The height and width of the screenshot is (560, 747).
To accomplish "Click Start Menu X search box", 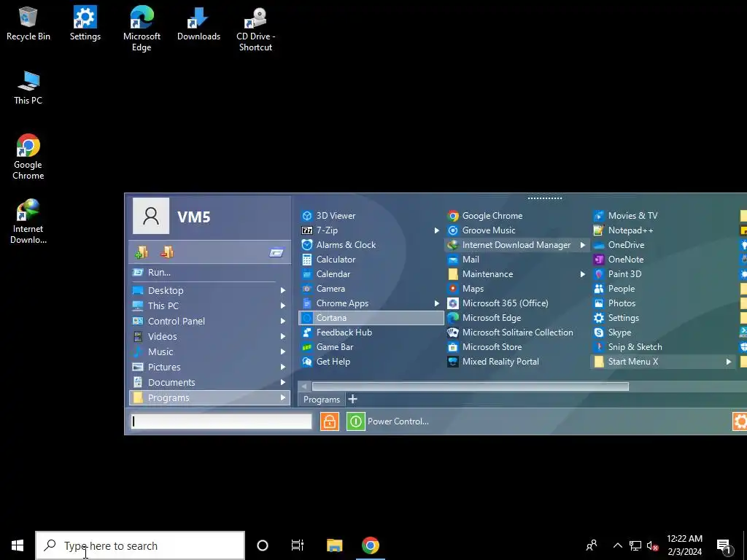I will click(x=222, y=421).
